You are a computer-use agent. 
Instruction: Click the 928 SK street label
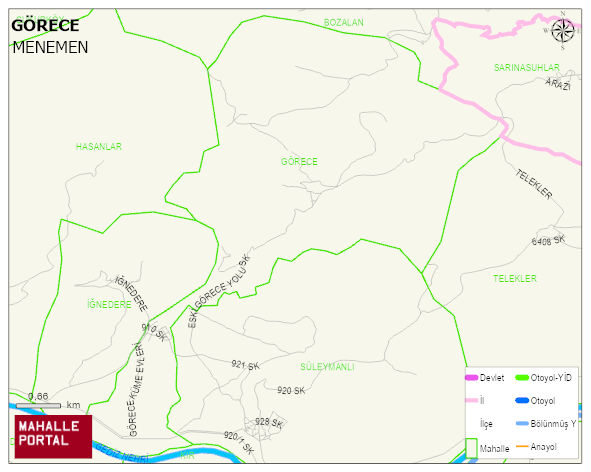click(x=269, y=423)
